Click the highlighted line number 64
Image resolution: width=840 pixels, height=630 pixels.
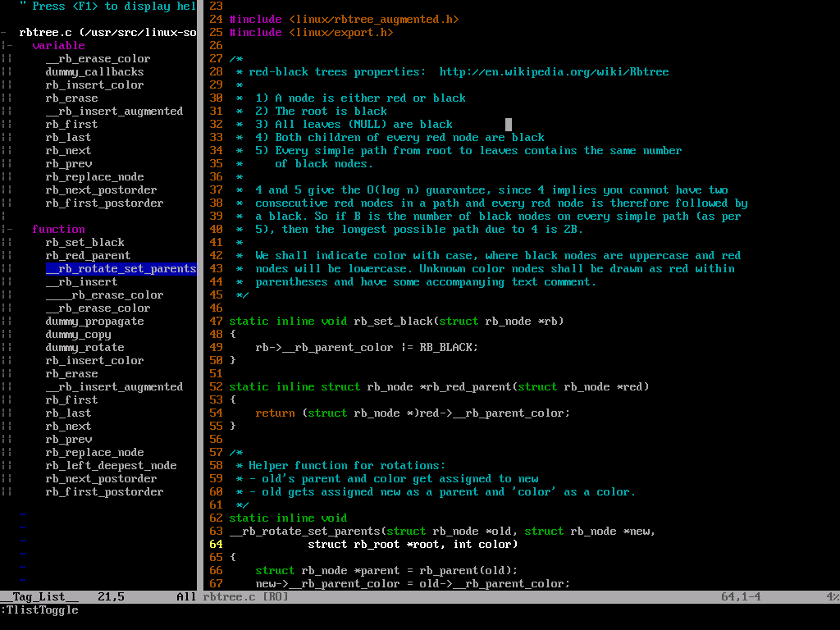(x=216, y=545)
